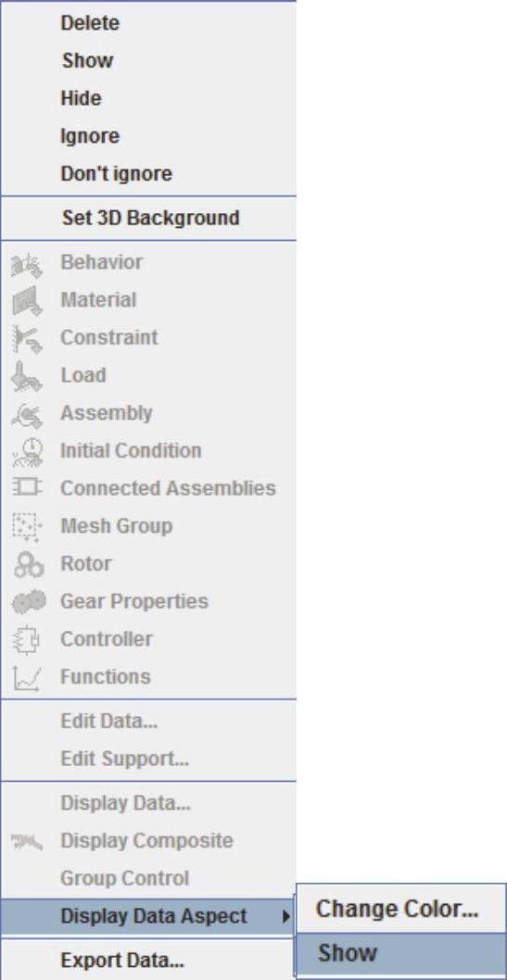Click the Load icon

coord(27,376)
